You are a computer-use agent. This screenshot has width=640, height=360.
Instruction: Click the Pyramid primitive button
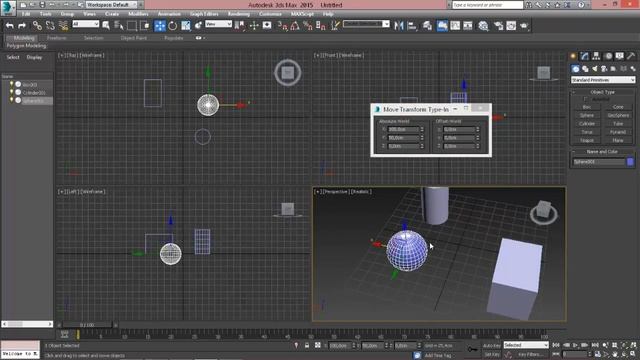[618, 132]
